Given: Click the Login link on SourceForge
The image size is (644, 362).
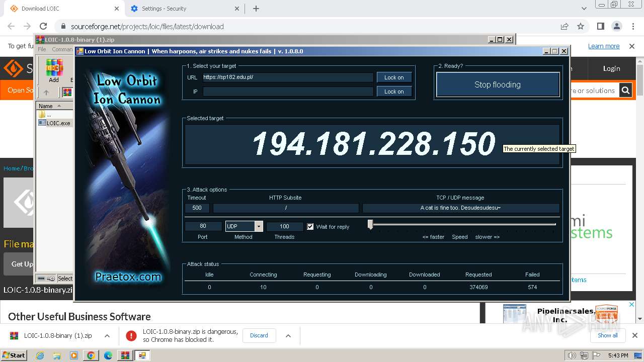Looking at the screenshot, I should pos(612,68).
